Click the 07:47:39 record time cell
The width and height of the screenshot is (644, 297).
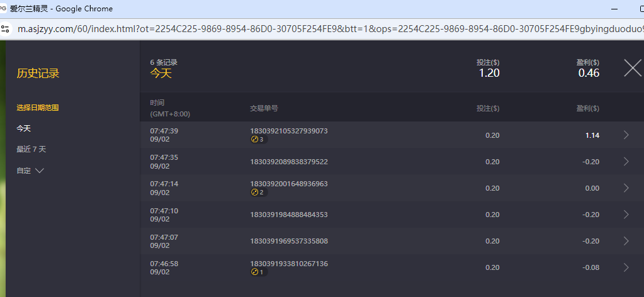click(164, 135)
